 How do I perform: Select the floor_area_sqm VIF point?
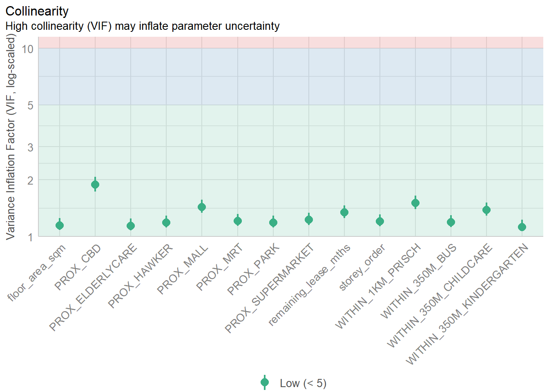click(60, 225)
